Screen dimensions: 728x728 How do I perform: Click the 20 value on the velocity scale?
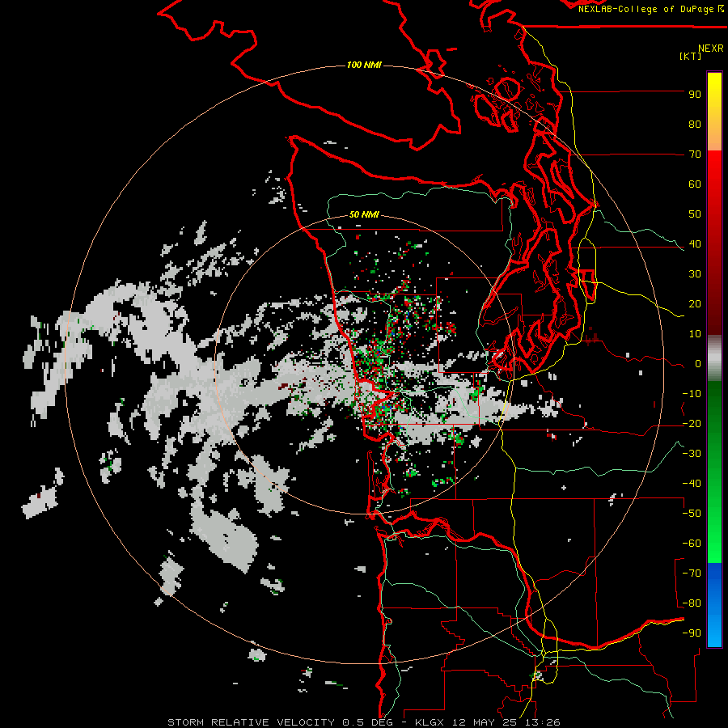[695, 304]
